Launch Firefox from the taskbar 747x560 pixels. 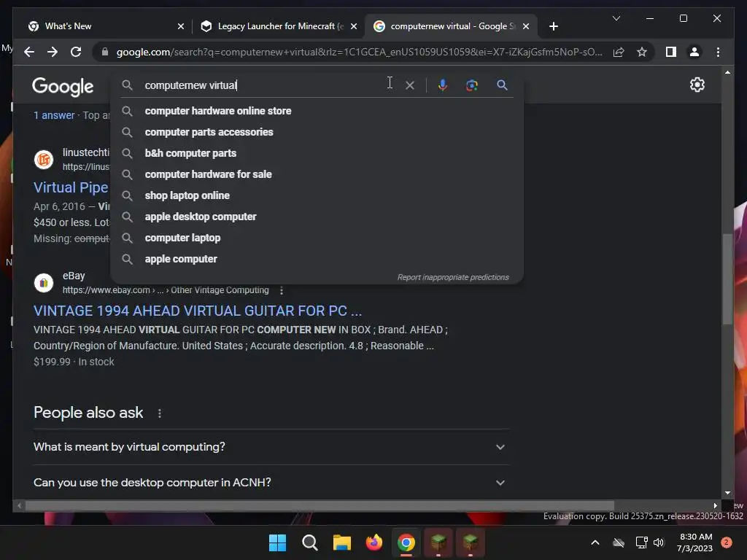[x=374, y=542]
